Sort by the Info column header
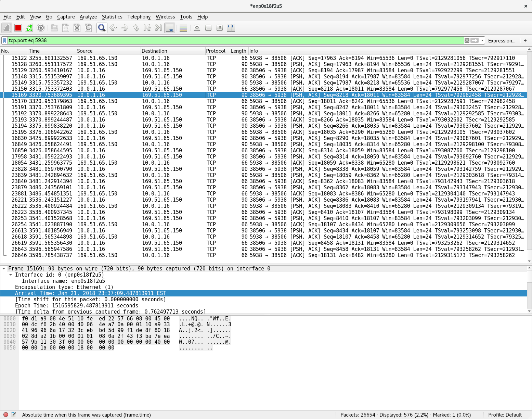 387,51
